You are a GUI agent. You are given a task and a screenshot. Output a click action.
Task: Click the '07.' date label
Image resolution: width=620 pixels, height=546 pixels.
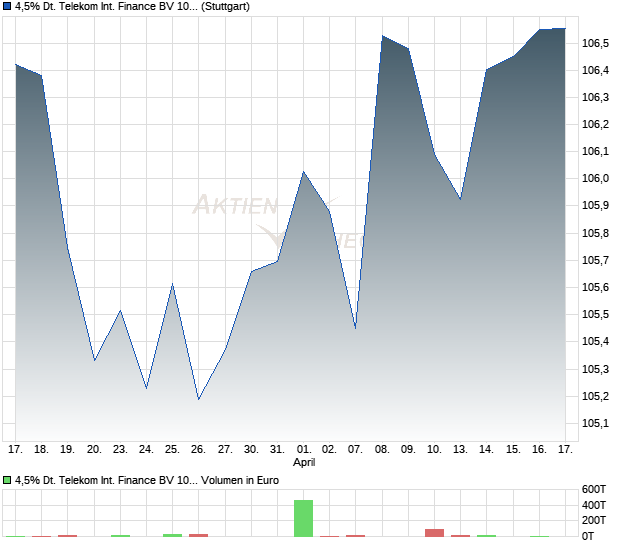355,450
